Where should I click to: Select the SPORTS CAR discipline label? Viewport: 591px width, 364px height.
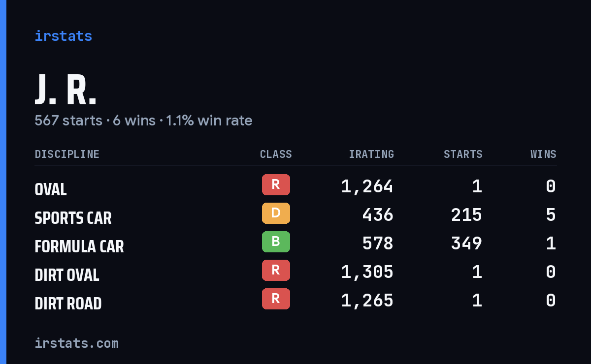pos(73,218)
